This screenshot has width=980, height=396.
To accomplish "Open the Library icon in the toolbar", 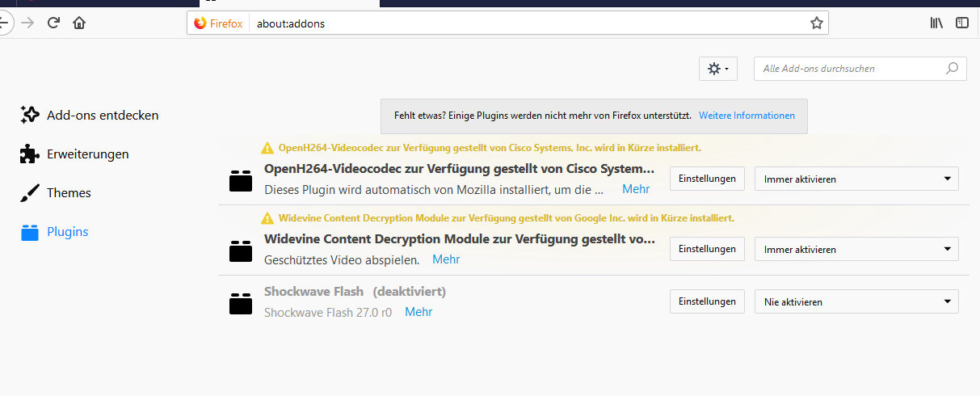I will (x=936, y=23).
